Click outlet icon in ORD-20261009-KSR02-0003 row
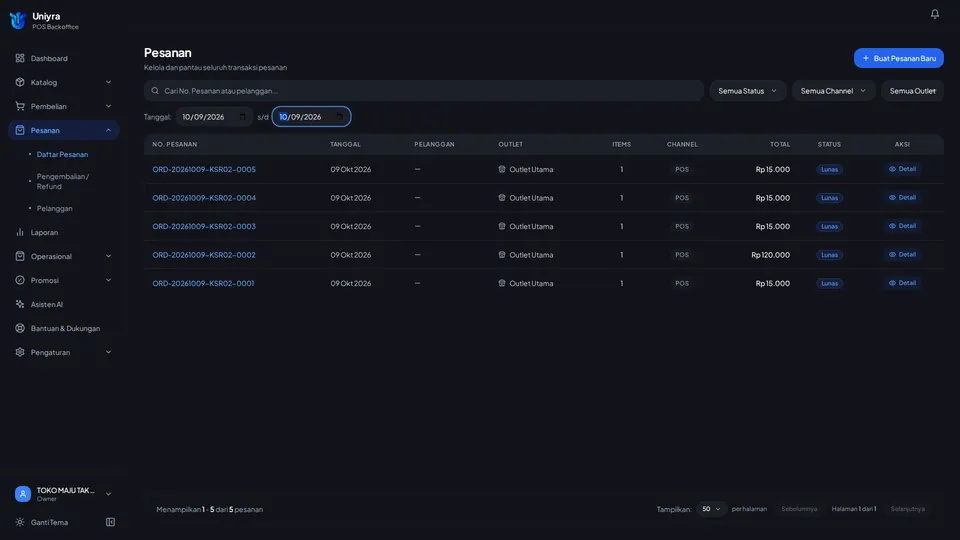Viewport: 960px width, 540px height. click(x=501, y=226)
